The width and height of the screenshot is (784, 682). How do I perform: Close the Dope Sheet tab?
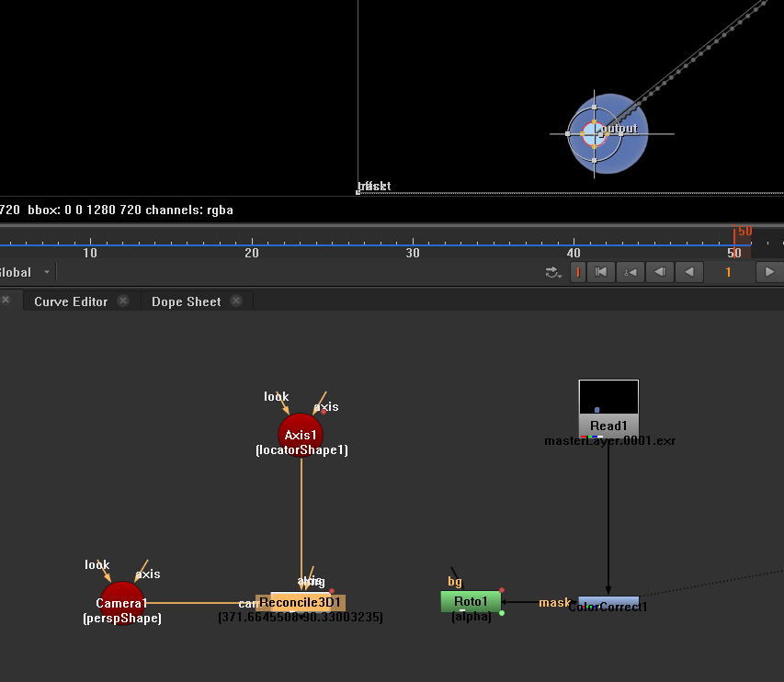(x=236, y=301)
